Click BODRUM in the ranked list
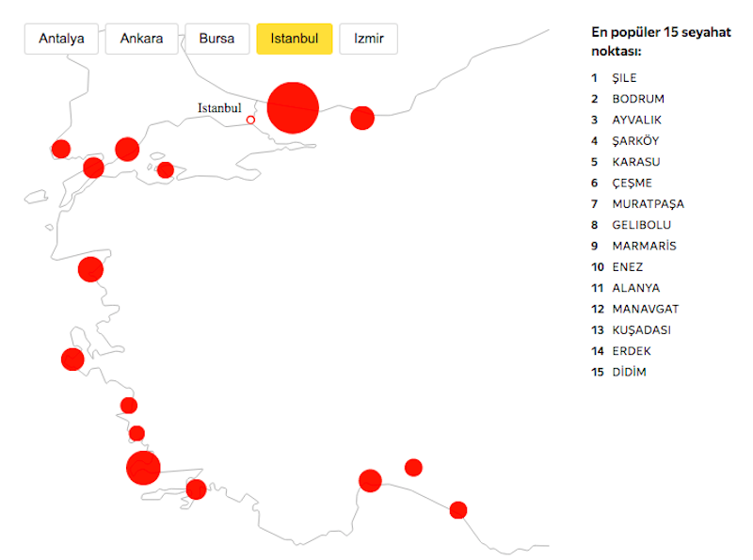The width and height of the screenshot is (753, 560). [638, 99]
